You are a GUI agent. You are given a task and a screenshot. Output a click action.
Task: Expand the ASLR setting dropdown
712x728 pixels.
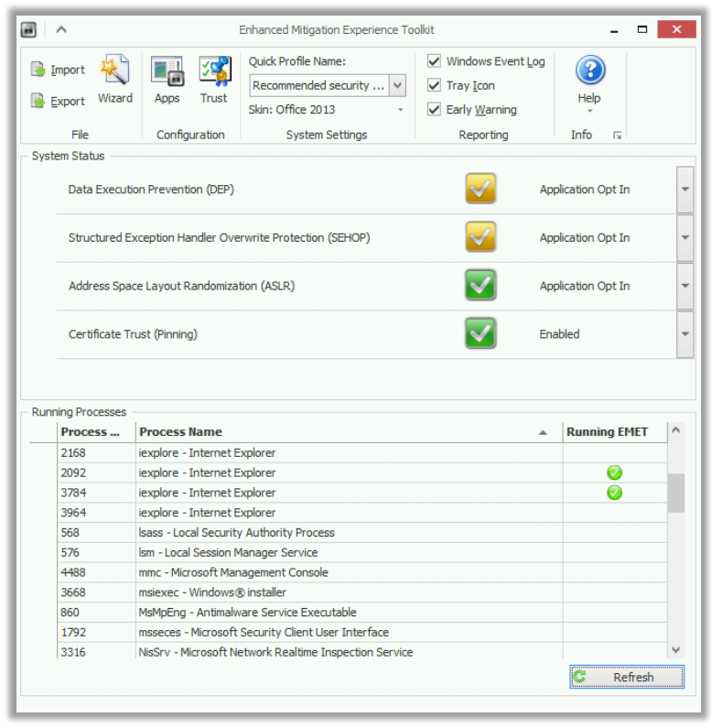click(x=685, y=286)
